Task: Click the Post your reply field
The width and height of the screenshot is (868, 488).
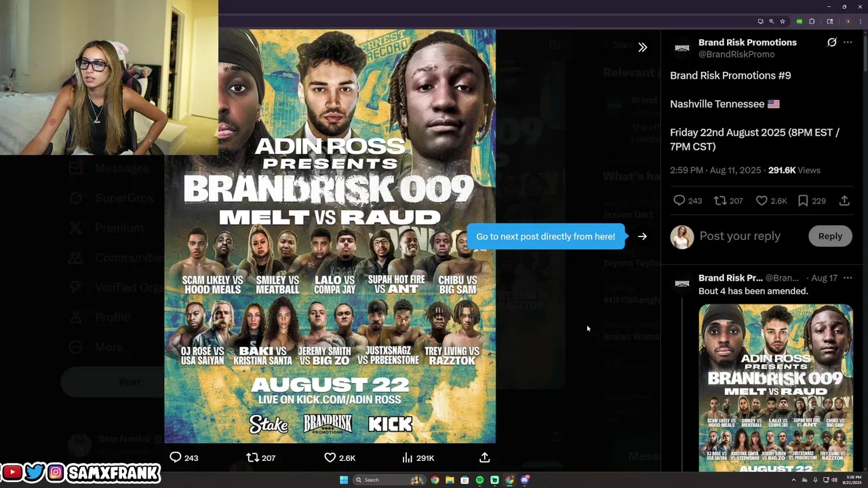Action: (x=749, y=236)
